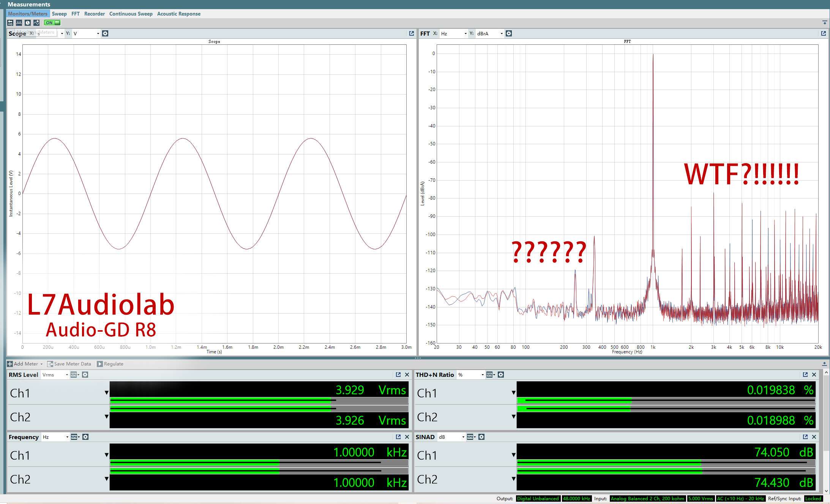Click the Regulate button
Screen dimensions: 830x504
[x=110, y=364]
